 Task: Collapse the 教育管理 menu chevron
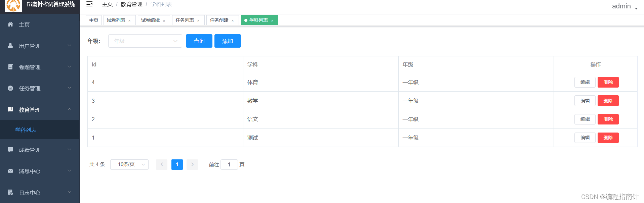coord(70,109)
